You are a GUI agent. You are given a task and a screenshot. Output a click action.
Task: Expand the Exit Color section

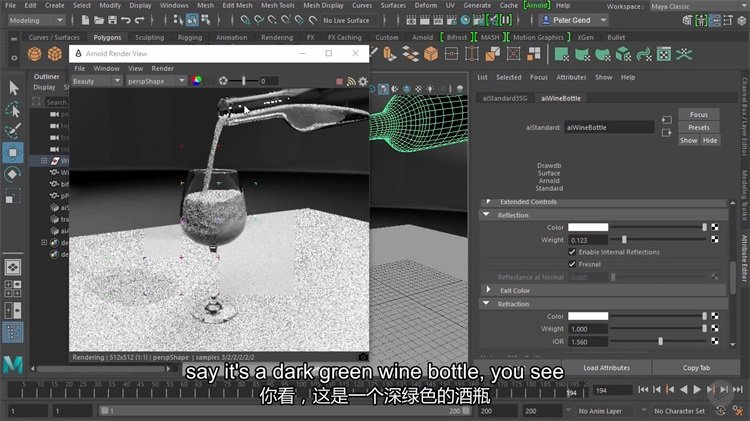point(488,290)
